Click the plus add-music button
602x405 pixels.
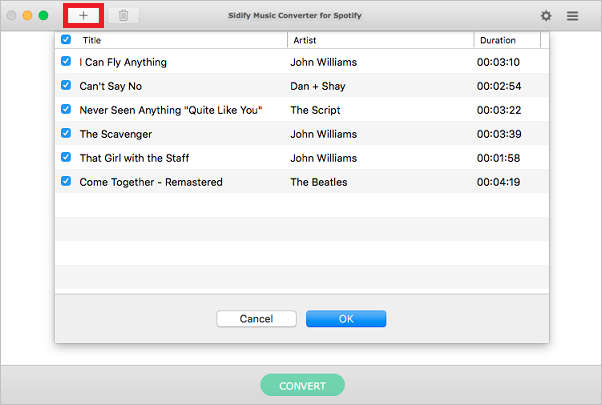pyautogui.click(x=83, y=16)
